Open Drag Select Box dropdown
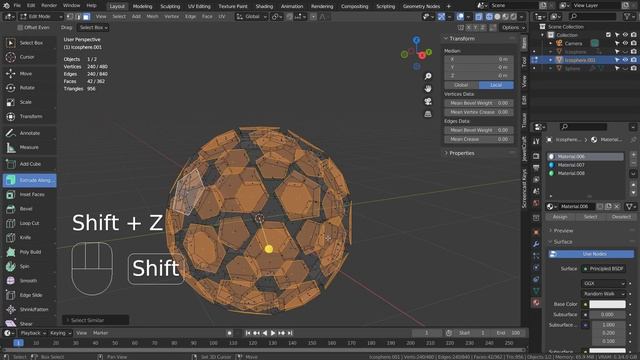This screenshot has height=360, width=640. tap(93, 27)
